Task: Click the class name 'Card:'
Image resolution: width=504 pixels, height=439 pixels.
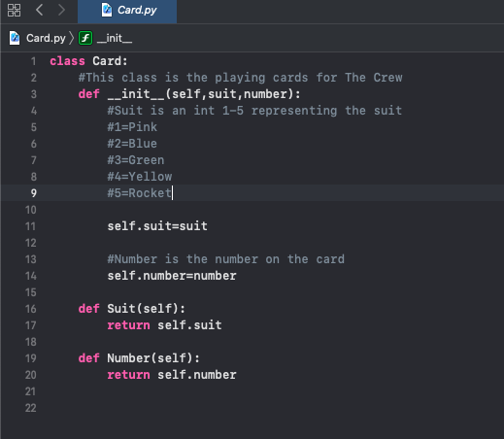Action: [111, 61]
